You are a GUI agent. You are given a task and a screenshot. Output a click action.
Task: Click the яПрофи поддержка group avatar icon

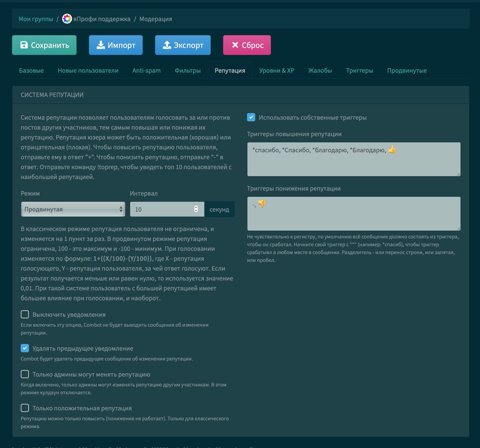click(x=67, y=19)
